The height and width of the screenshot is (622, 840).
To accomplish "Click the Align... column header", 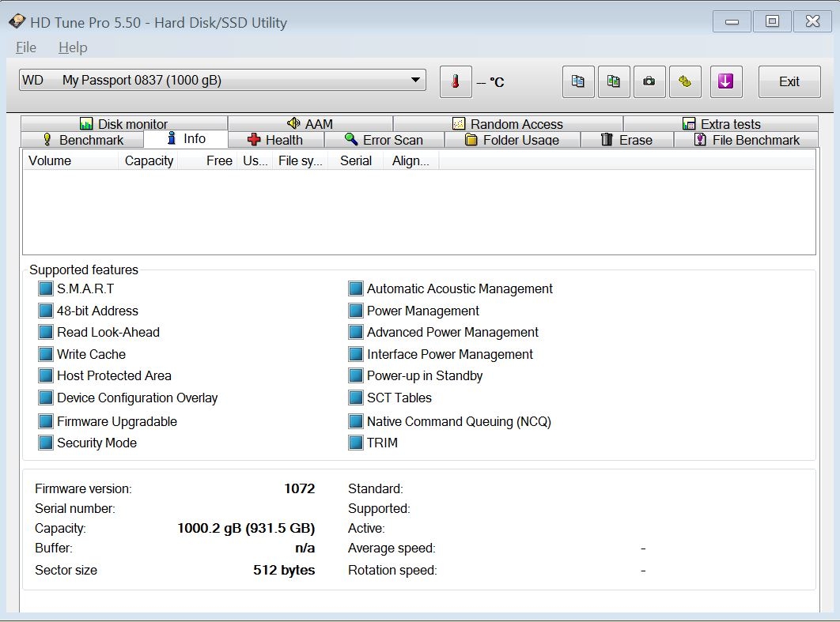I will coord(411,160).
